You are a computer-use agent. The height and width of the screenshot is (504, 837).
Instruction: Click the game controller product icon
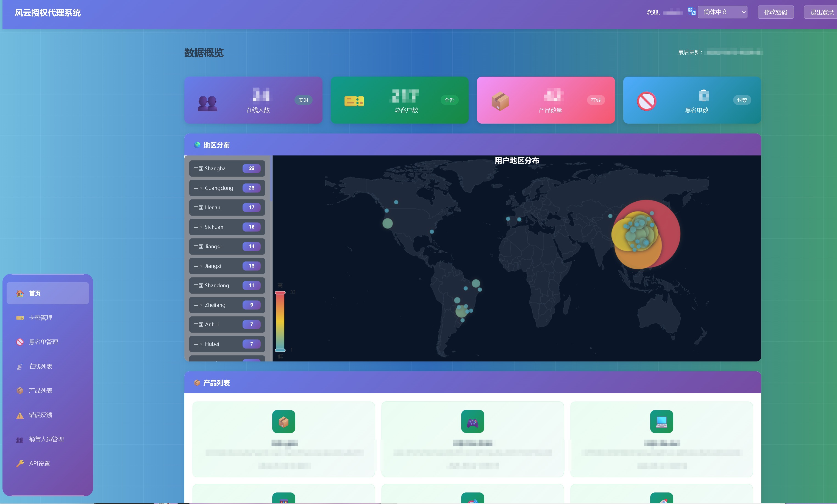(472, 422)
